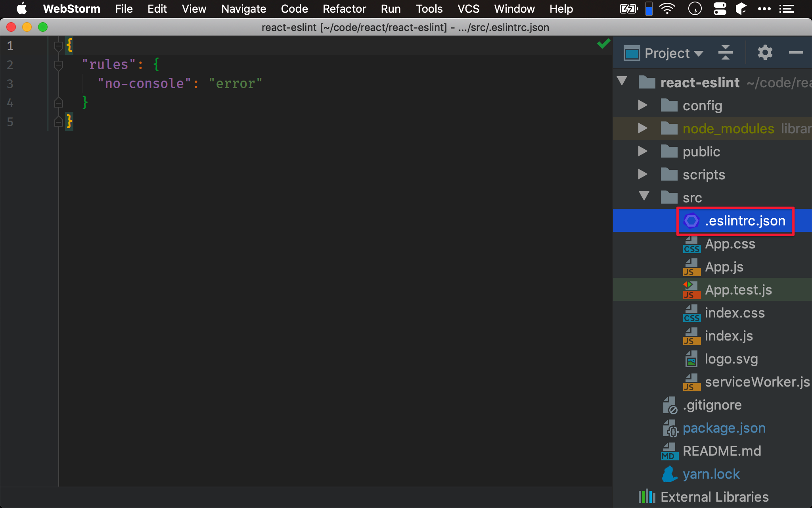Open the View menu
The height and width of the screenshot is (508, 812).
194,8
